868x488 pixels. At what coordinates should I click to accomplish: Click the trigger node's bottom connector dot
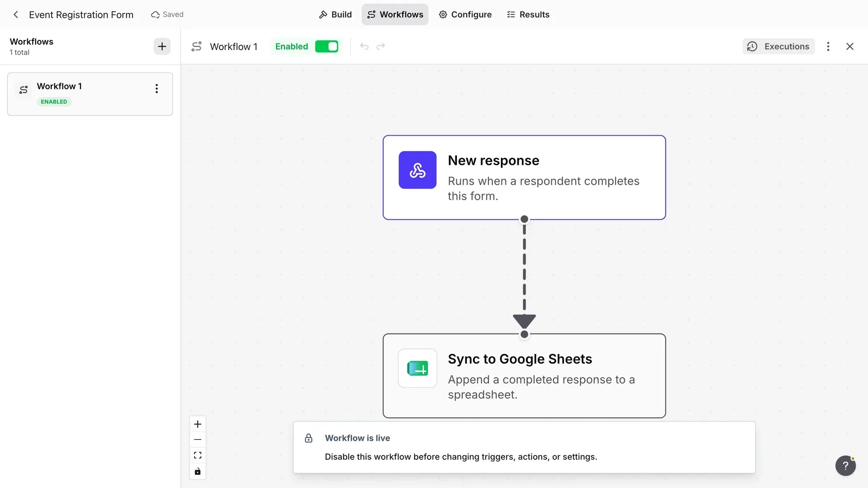coord(524,219)
